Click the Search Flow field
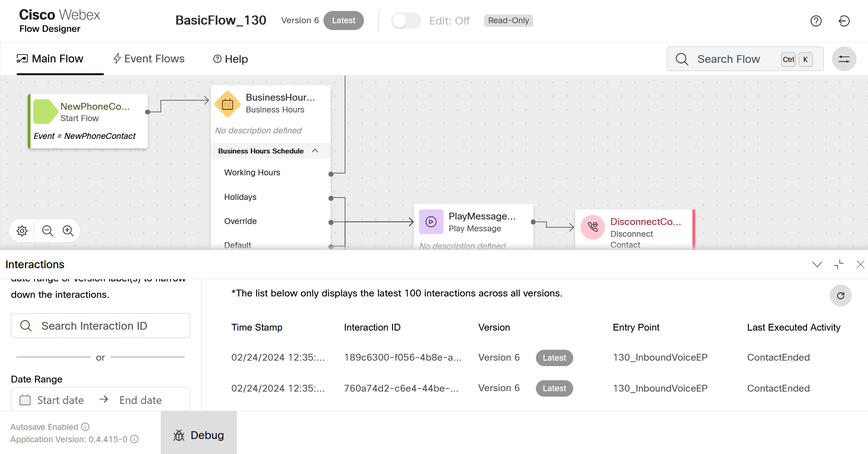The width and height of the screenshot is (868, 454). pos(745,59)
